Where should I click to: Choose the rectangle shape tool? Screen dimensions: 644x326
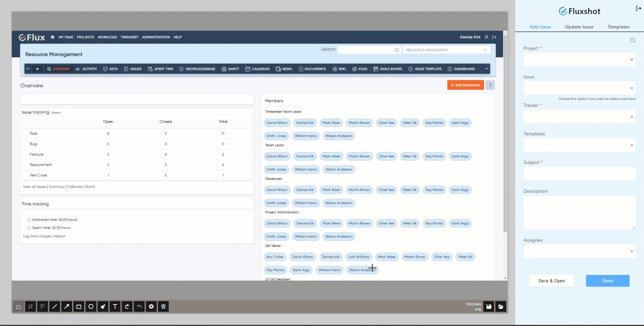coord(79,306)
